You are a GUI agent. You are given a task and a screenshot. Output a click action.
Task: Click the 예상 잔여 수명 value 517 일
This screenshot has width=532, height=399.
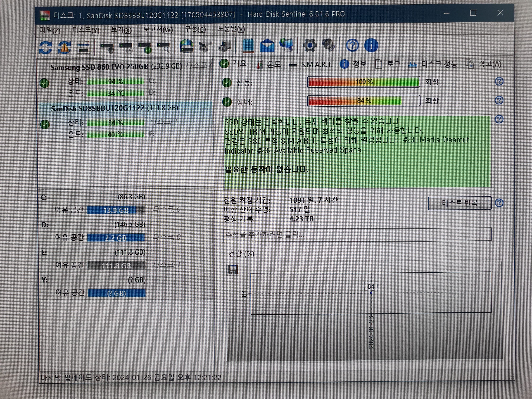click(x=299, y=210)
